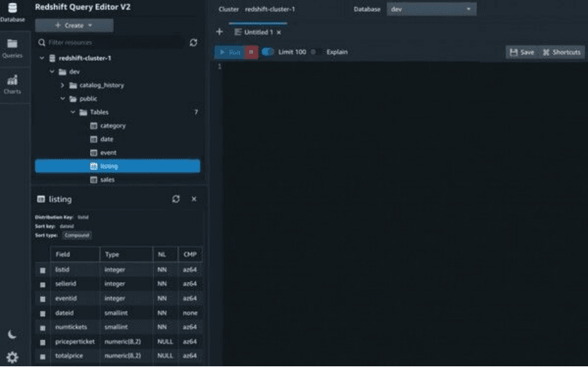Select the sales table
This screenshot has width=588, height=367.
coord(107,179)
